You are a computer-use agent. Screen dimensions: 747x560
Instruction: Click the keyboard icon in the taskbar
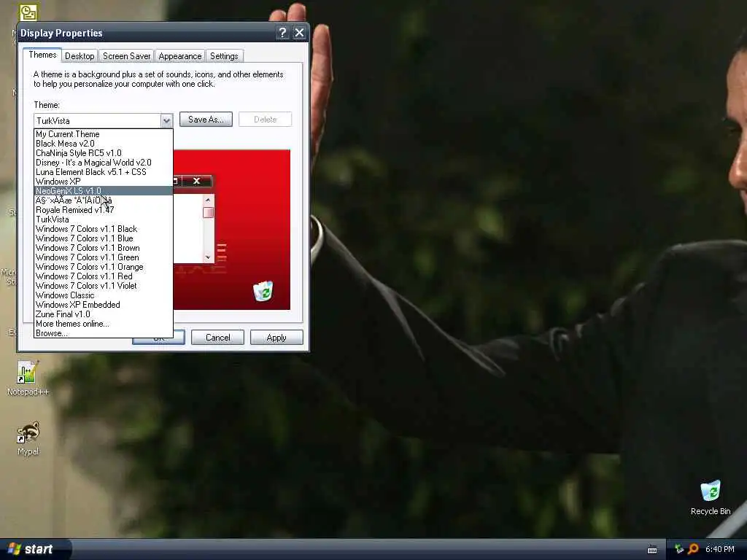(652, 550)
